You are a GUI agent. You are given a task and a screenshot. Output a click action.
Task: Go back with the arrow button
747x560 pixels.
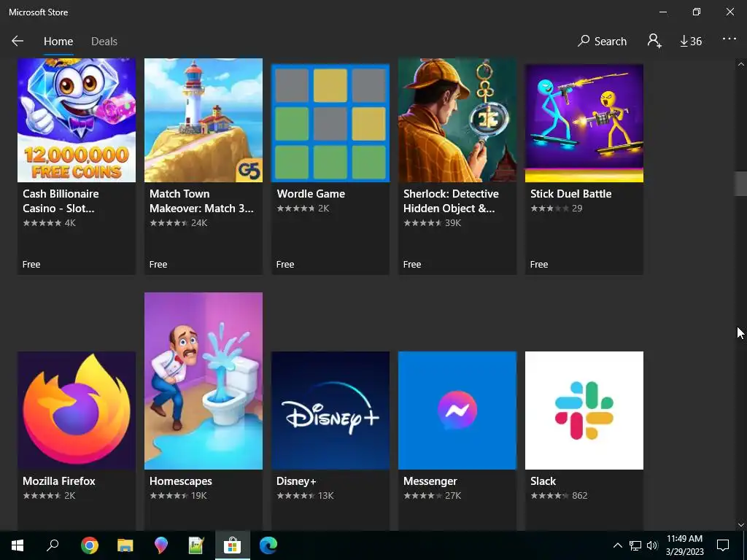(18, 41)
